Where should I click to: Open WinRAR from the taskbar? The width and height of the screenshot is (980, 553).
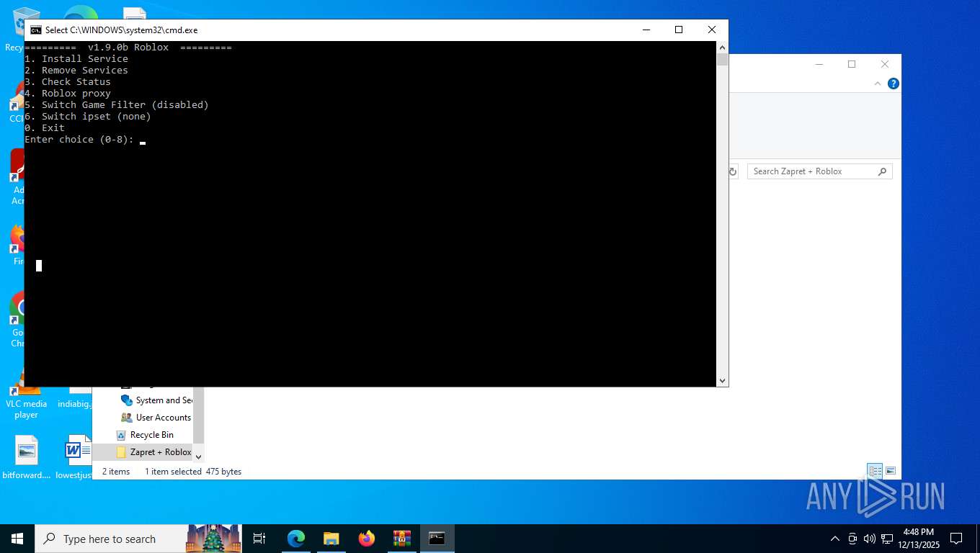401,539
